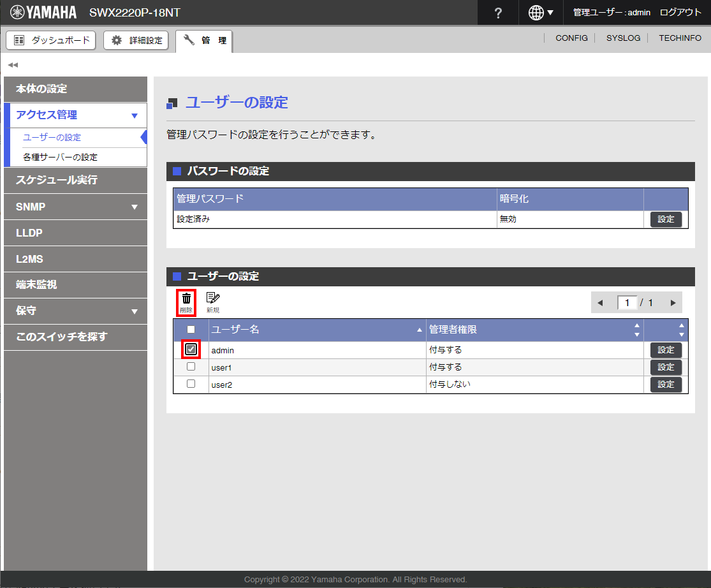Screen dimensions: 711x588
Task: Go to the previous page arrow
Action: 600,303
